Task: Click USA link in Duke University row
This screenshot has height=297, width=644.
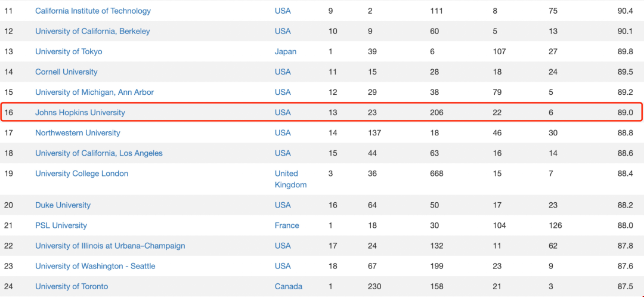Action: (x=283, y=205)
